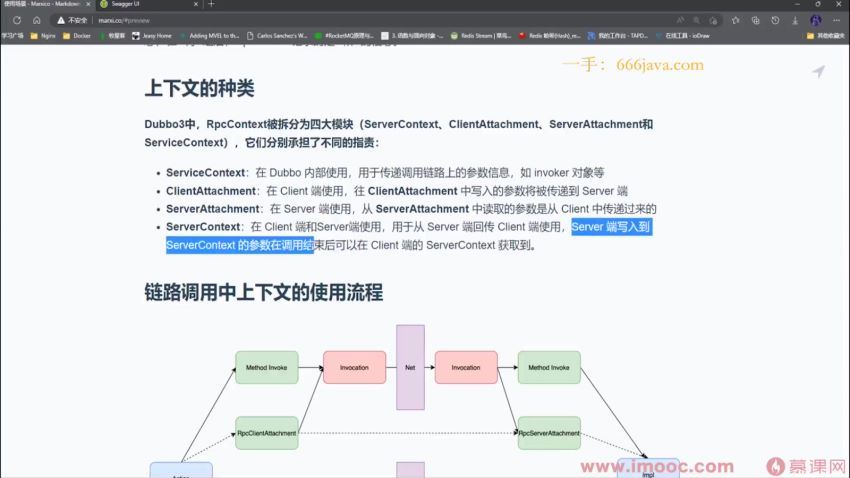
Task: Open the 学习广场 bookmark
Action: (12, 36)
